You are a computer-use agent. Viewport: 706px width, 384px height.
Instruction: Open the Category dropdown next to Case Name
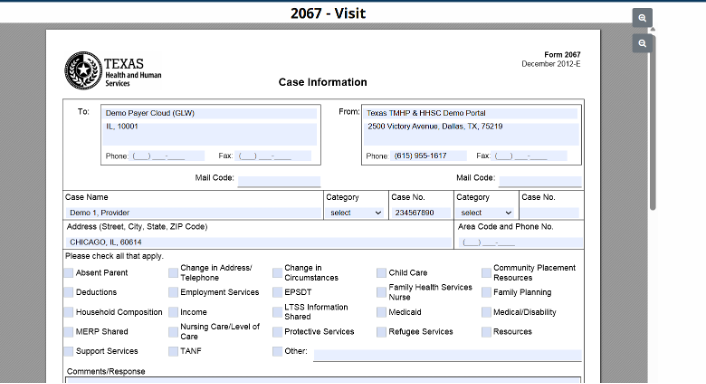pos(355,212)
